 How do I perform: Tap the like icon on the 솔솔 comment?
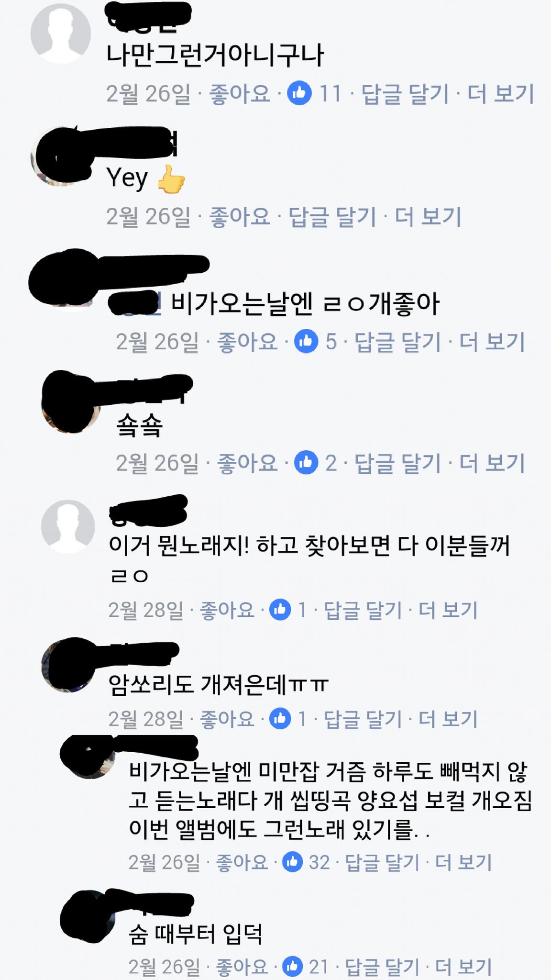[307, 462]
